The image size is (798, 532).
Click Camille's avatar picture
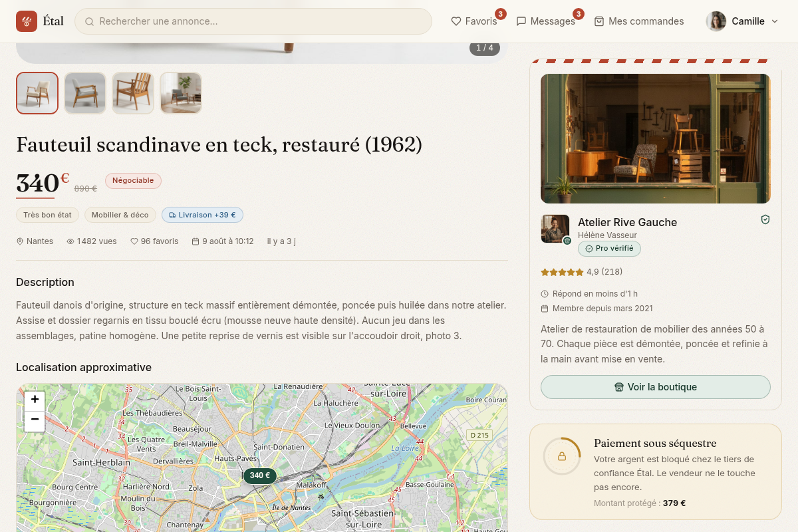[x=716, y=21]
